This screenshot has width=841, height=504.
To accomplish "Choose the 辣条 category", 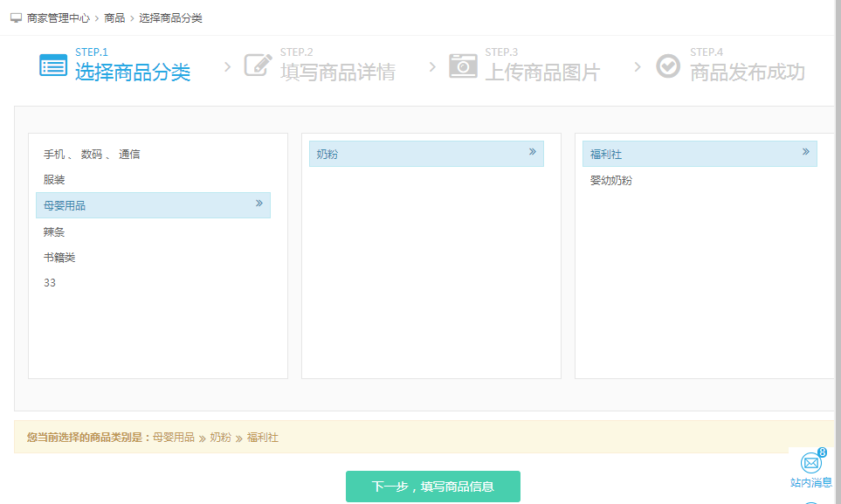I will pyautogui.click(x=54, y=232).
